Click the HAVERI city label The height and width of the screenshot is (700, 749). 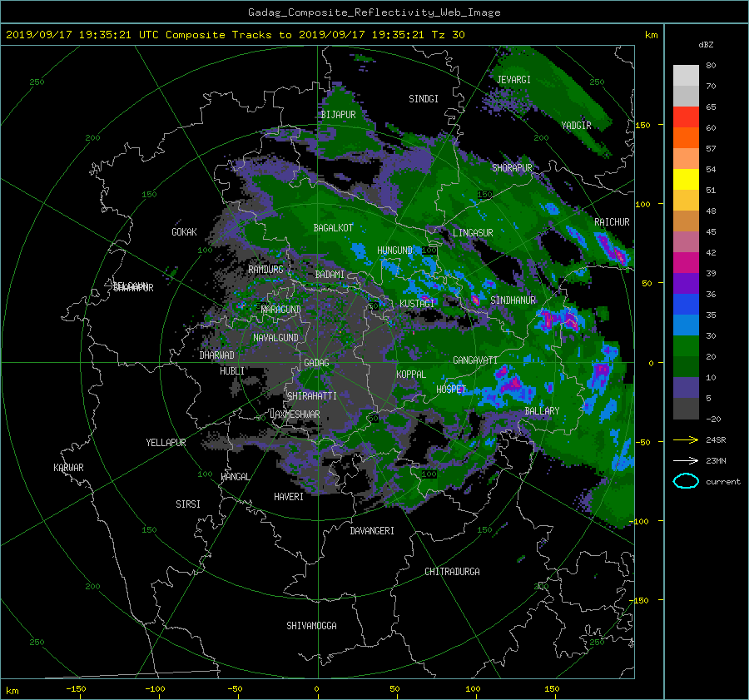click(x=289, y=497)
